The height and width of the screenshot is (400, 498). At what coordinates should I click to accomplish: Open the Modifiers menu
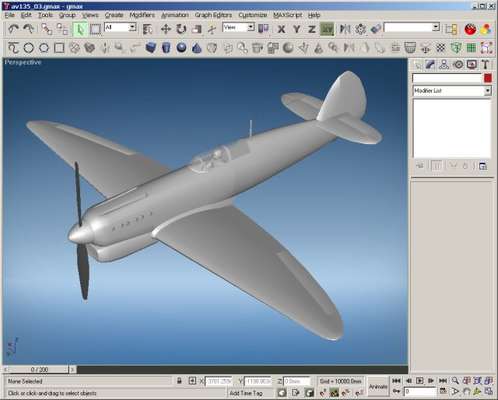click(x=142, y=15)
